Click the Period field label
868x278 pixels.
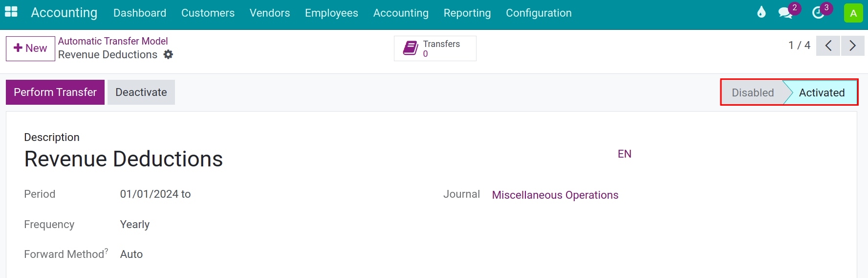pyautogui.click(x=40, y=194)
